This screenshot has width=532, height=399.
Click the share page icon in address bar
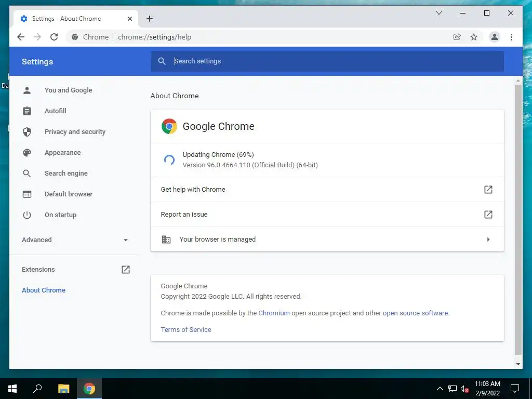coord(457,37)
